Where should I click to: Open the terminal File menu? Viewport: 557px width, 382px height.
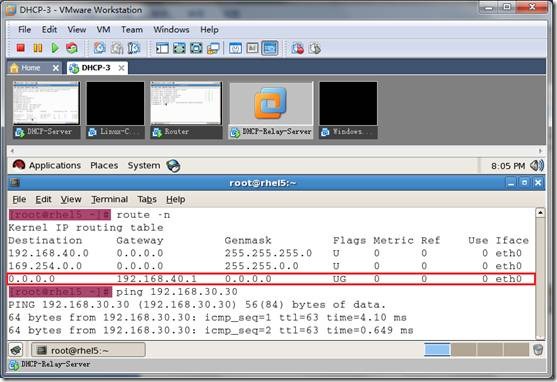19,199
